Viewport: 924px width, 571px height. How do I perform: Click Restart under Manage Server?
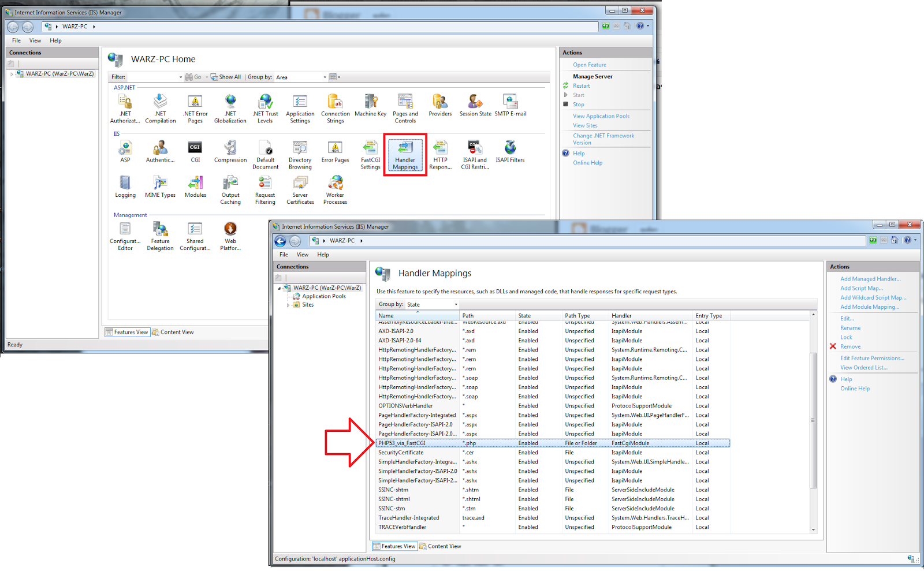[581, 85]
